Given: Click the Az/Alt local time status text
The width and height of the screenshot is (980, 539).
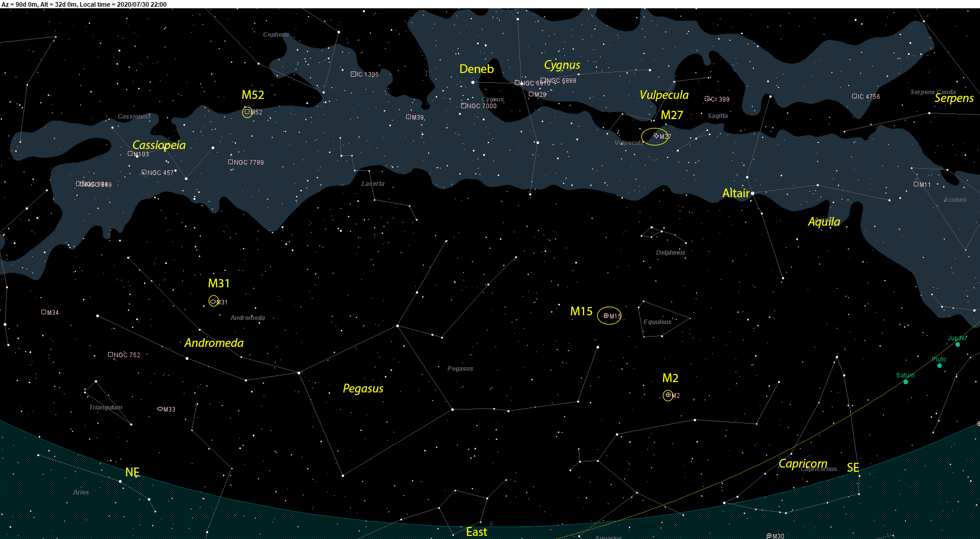Looking at the screenshot, I should pos(84,4).
